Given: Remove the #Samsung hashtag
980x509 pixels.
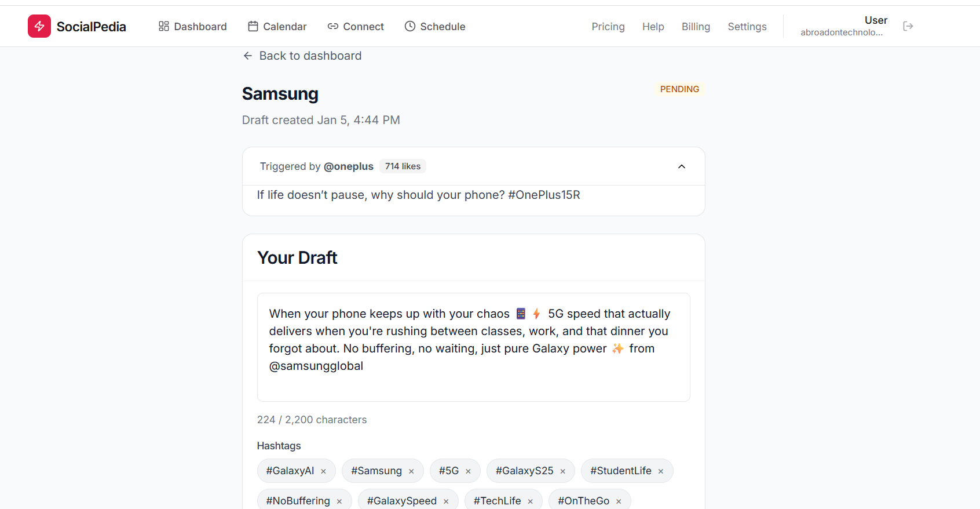Looking at the screenshot, I should click(x=411, y=471).
